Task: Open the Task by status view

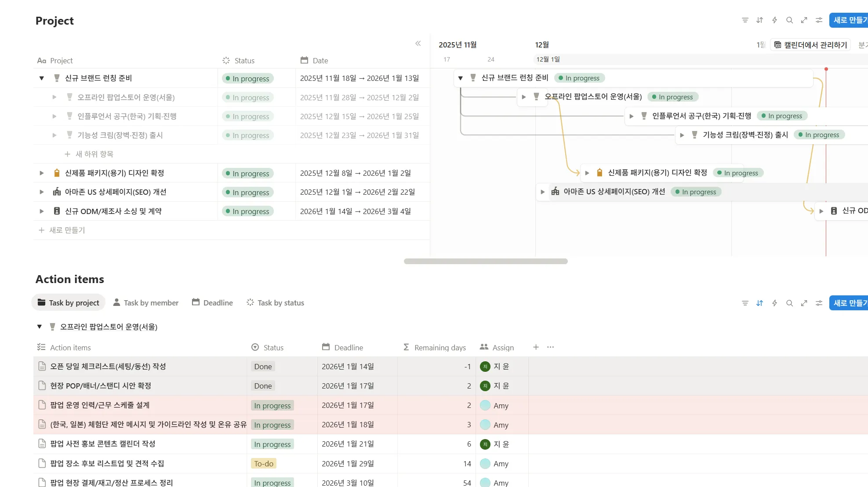Action: click(276, 303)
